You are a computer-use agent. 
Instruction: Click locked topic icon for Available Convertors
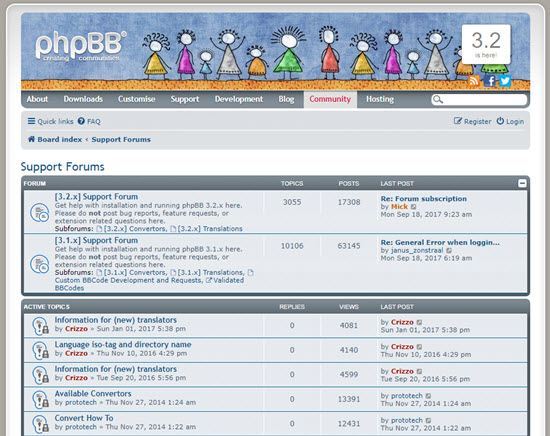pos(40,400)
